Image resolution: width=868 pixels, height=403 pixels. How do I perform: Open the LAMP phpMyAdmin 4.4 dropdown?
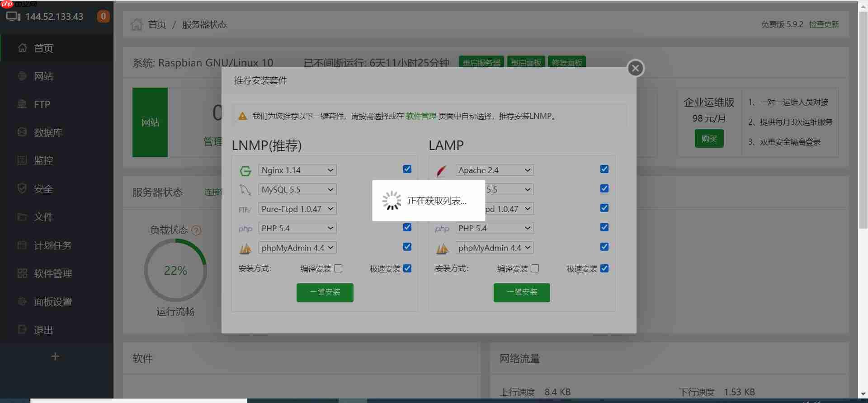pos(495,248)
